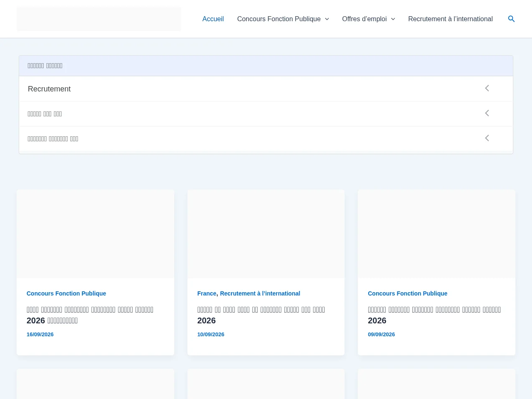
Task: Open thumbnail of the 09/09/2026 post
Action: coord(436,234)
